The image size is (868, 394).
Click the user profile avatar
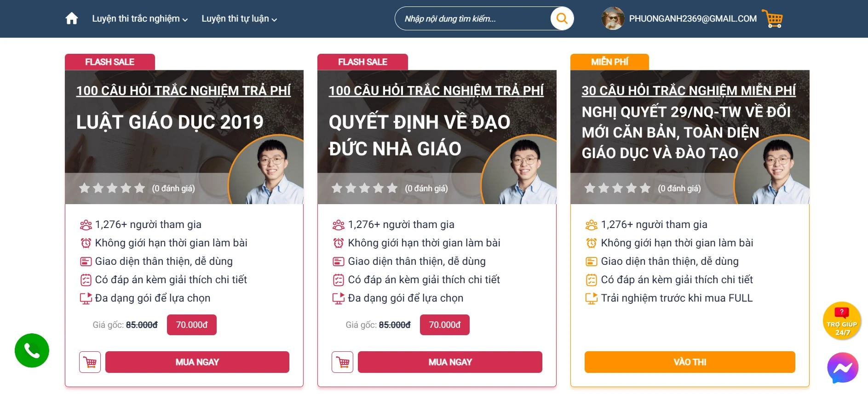click(613, 19)
